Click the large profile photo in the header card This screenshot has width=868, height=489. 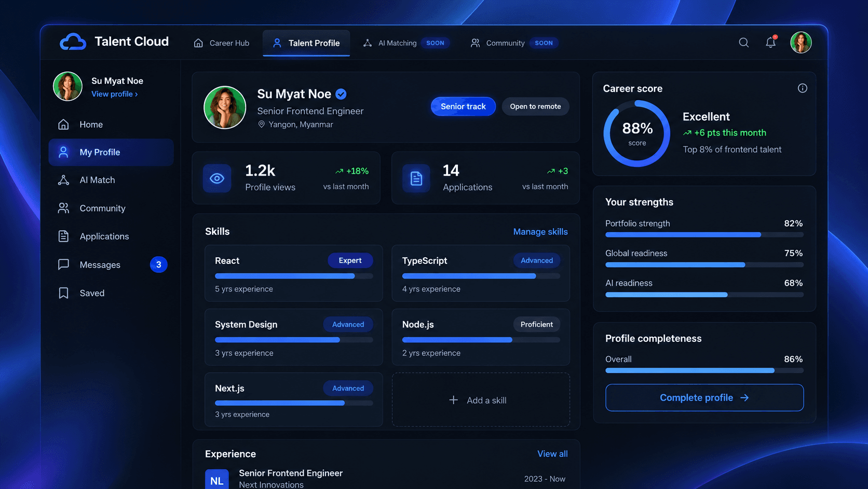pos(225,108)
